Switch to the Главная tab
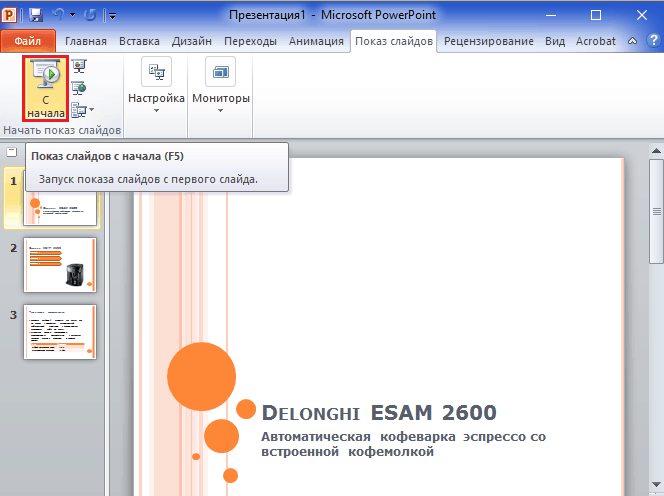Image resolution: width=664 pixels, height=496 pixels. coord(86,41)
